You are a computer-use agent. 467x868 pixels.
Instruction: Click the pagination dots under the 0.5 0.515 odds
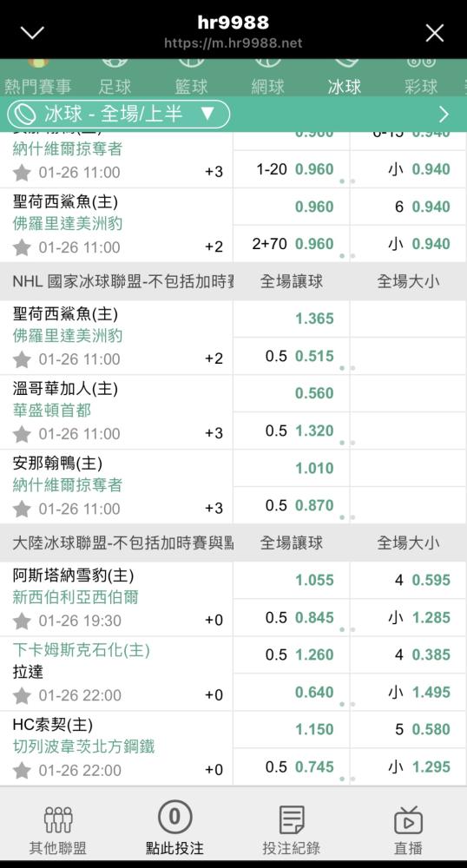click(x=347, y=368)
